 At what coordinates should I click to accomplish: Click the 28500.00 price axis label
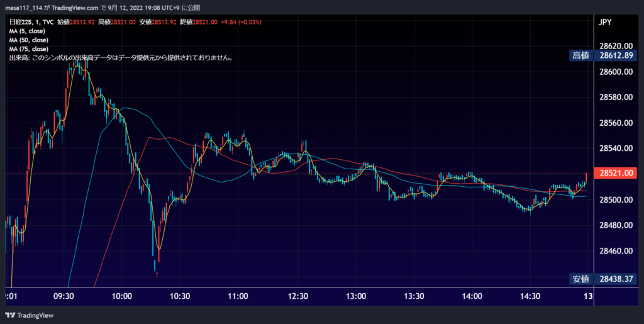616,199
